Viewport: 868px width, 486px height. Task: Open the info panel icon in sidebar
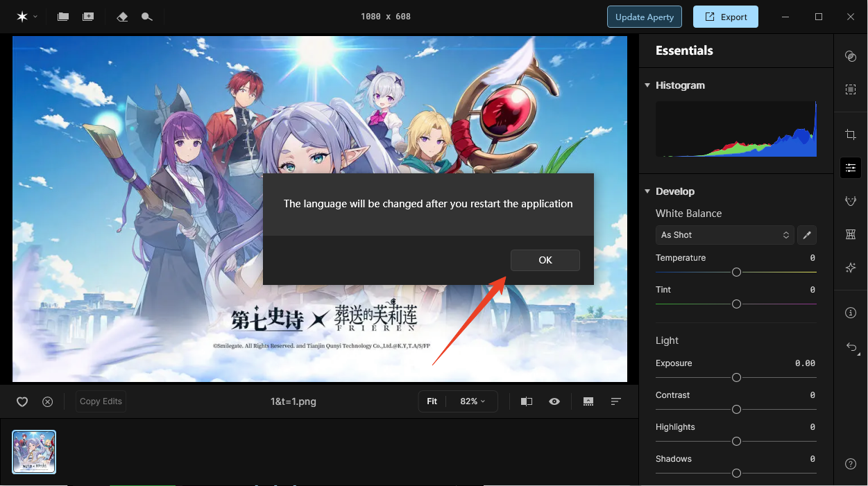851,313
